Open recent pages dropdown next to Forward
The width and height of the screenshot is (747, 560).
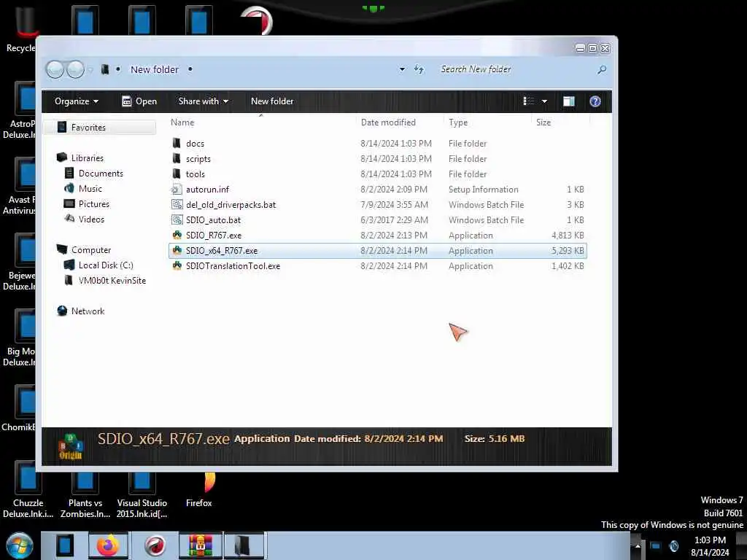90,70
